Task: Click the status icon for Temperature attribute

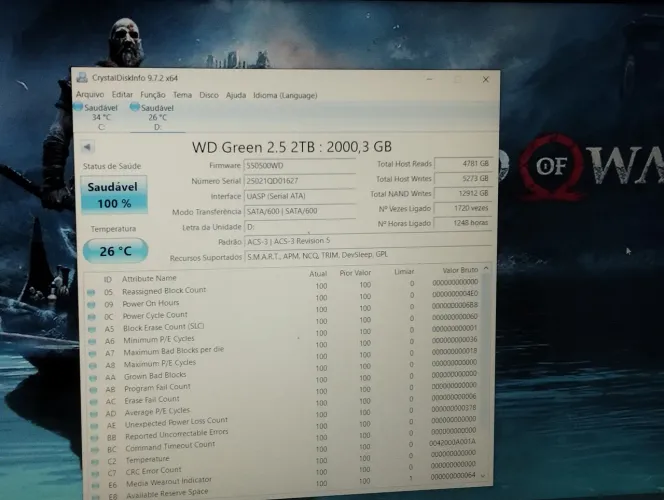Action: click(95, 462)
